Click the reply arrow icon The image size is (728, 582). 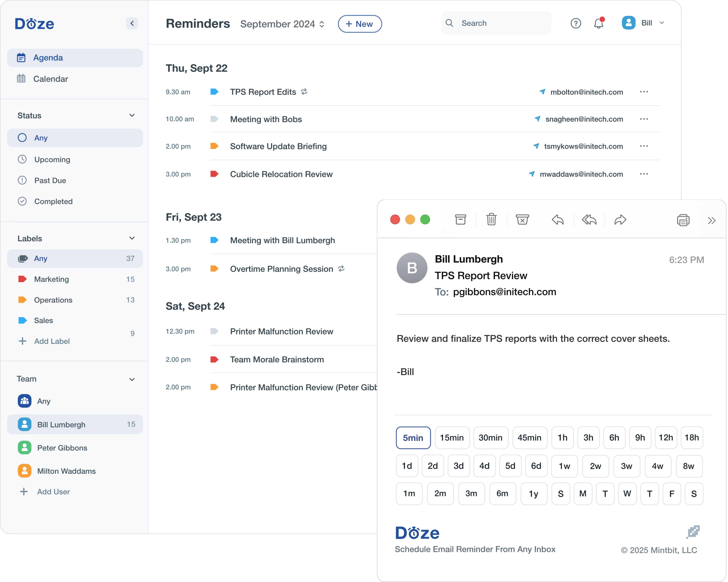click(558, 220)
